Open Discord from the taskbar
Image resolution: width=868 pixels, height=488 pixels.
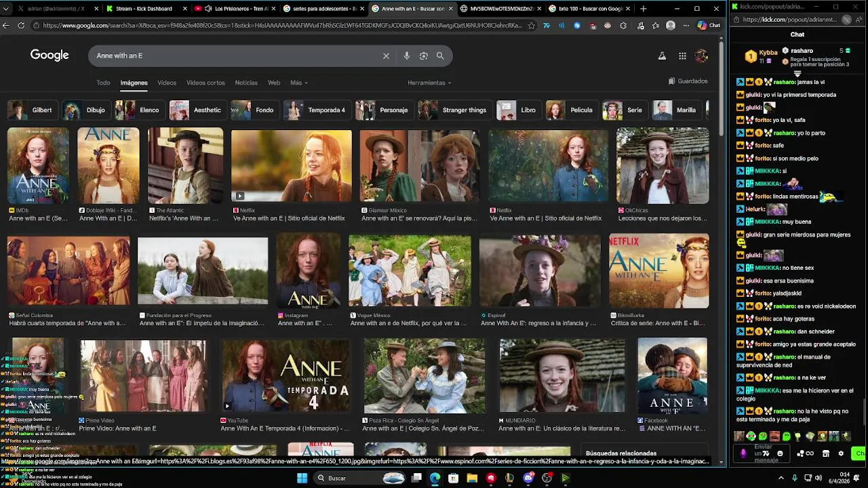[x=528, y=478]
